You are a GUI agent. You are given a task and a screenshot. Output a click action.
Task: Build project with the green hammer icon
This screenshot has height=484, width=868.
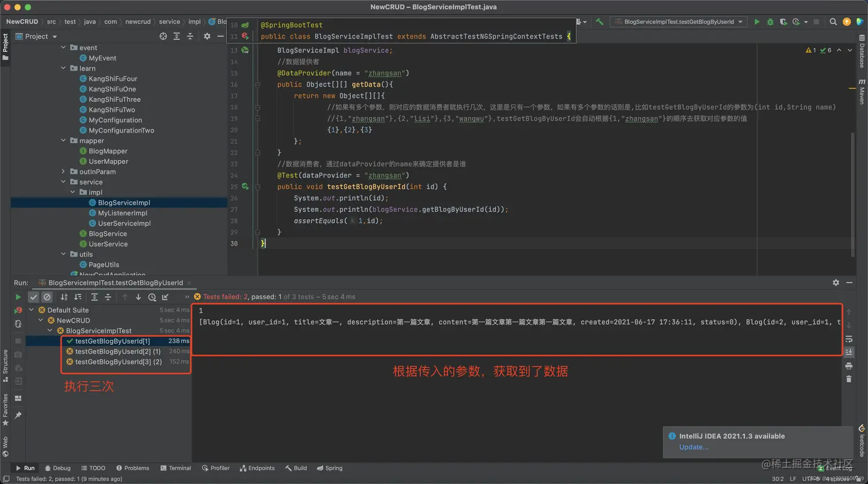599,22
